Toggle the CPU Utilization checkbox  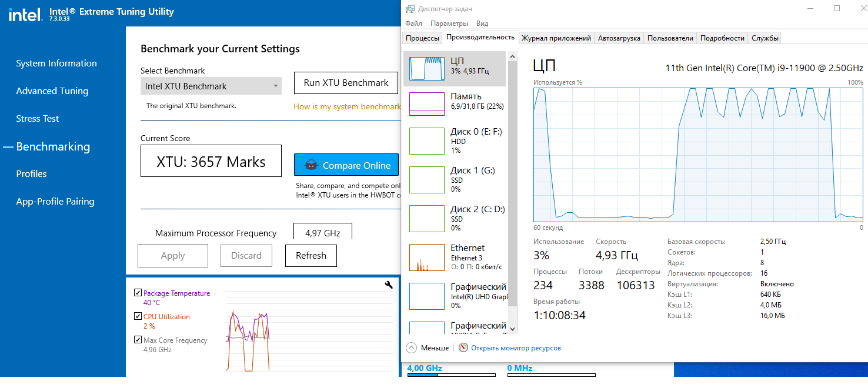(138, 316)
